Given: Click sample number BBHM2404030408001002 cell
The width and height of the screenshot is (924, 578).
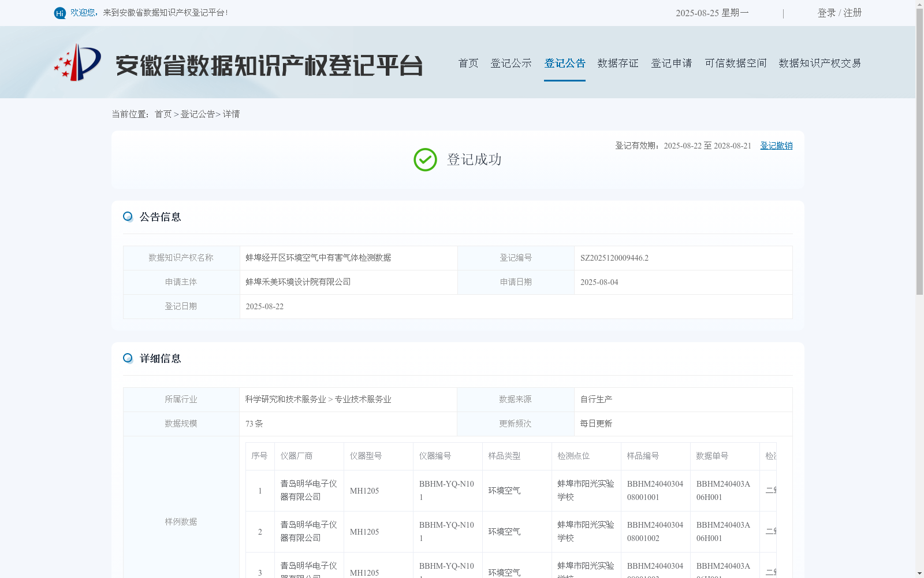Looking at the screenshot, I should (x=655, y=532).
